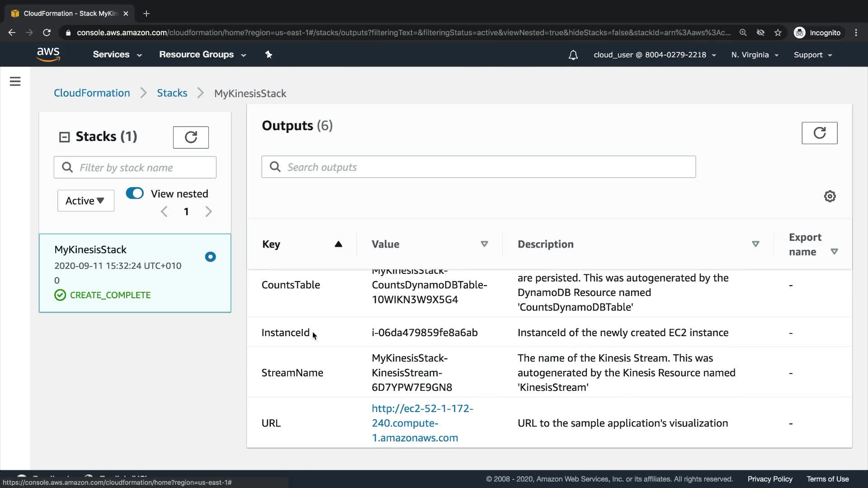This screenshot has height=488, width=868.
Task: Click the pin shortcut icon in the navbar
Action: pyautogui.click(x=269, y=55)
